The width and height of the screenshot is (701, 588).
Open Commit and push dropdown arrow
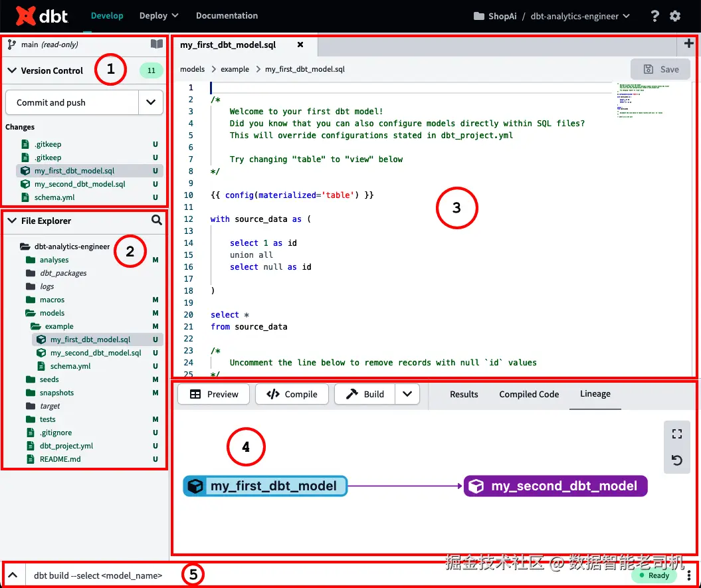151,102
